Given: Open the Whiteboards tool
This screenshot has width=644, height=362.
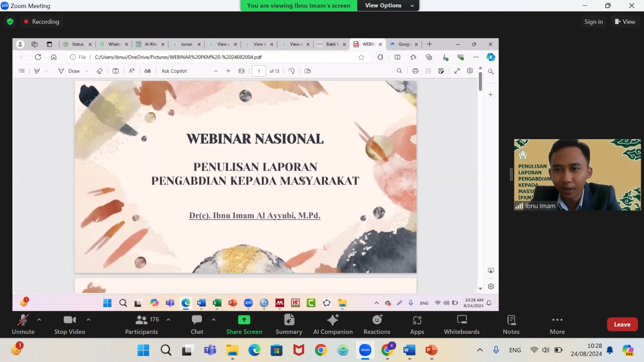Looking at the screenshot, I should (462, 324).
